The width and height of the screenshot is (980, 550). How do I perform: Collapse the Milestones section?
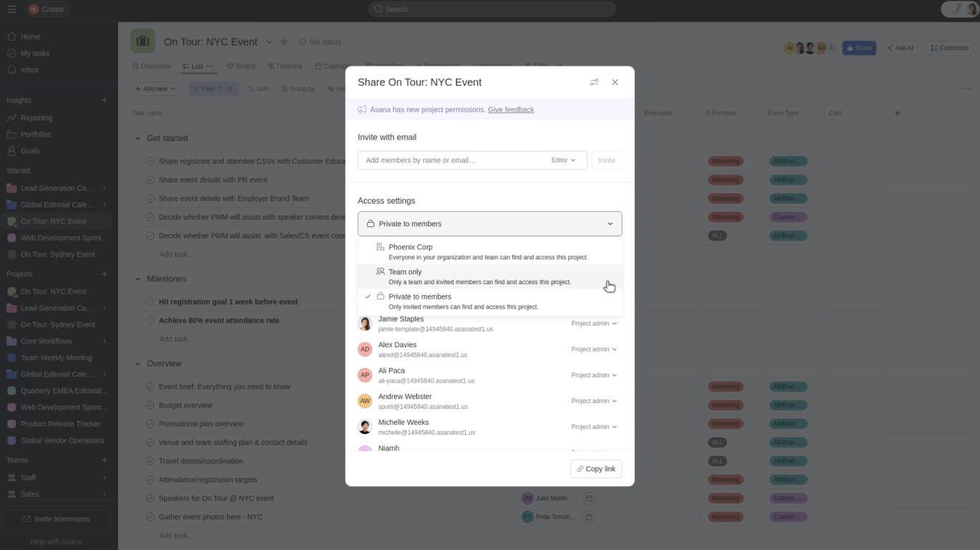138,279
